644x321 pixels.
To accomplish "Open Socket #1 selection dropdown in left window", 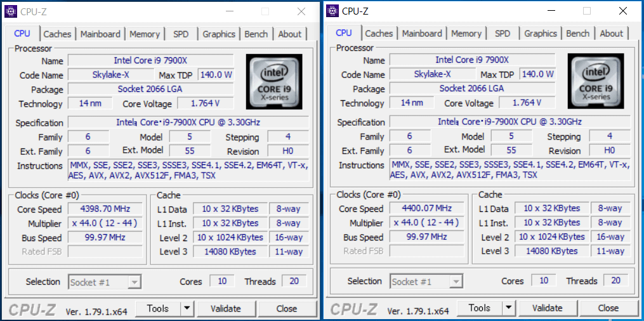I will [105, 282].
